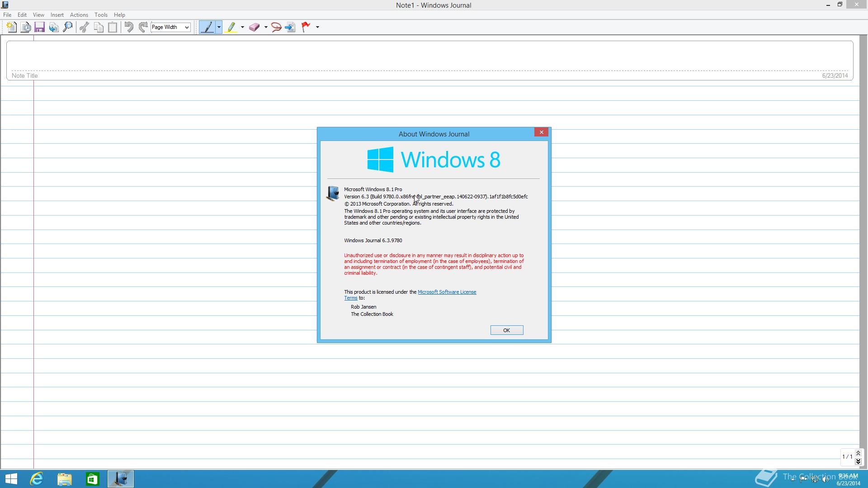Open the Microsoft Software License link
This screenshot has height=488, width=868.
pos(447,292)
